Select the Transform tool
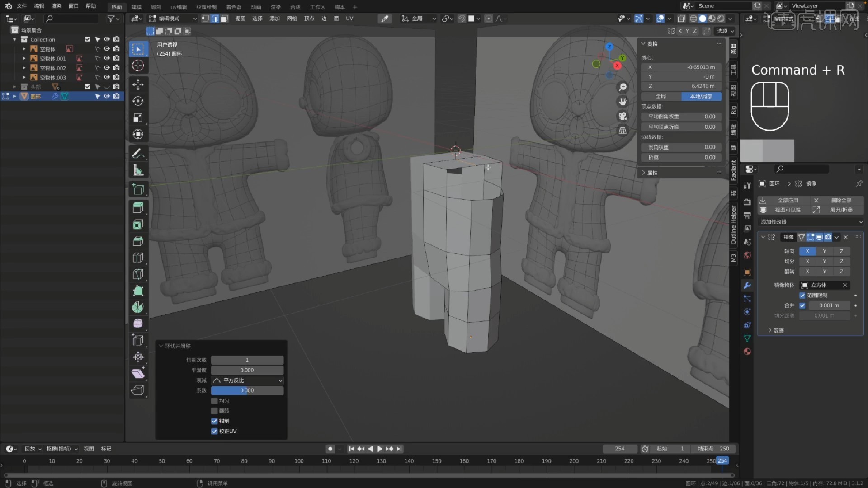Image resolution: width=868 pixels, height=488 pixels. [138, 134]
